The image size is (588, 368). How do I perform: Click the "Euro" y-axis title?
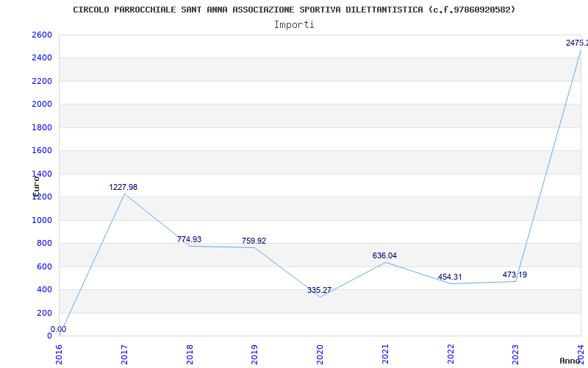35,184
